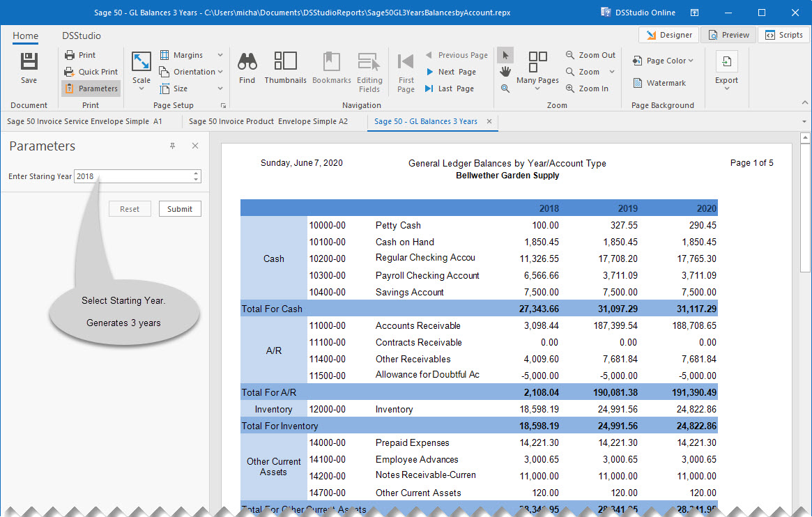Select the Magnifier tool
Viewport: 812px width, 517px height.
tap(505, 88)
